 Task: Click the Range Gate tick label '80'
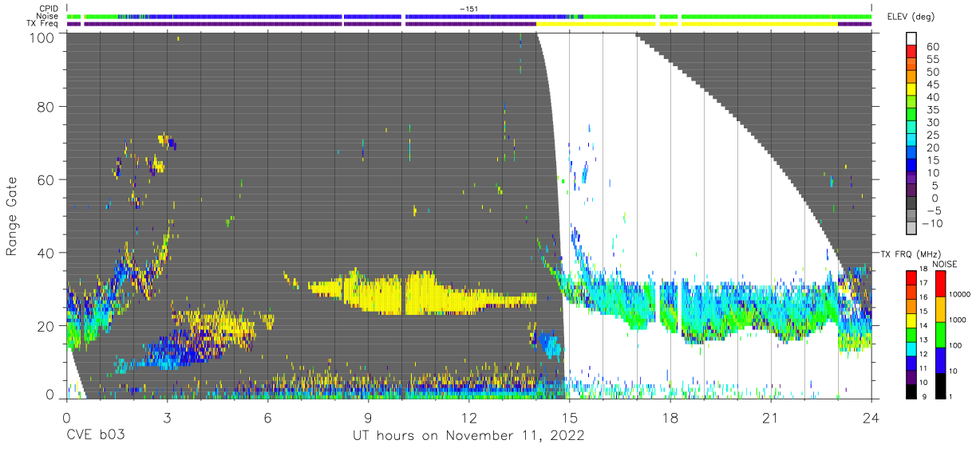tap(46, 106)
